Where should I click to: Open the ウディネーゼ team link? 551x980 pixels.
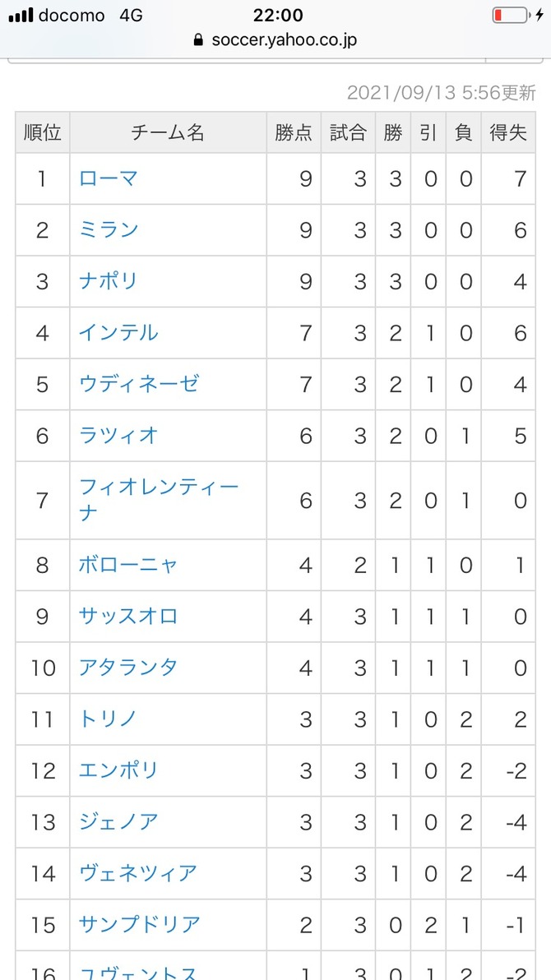(x=139, y=384)
